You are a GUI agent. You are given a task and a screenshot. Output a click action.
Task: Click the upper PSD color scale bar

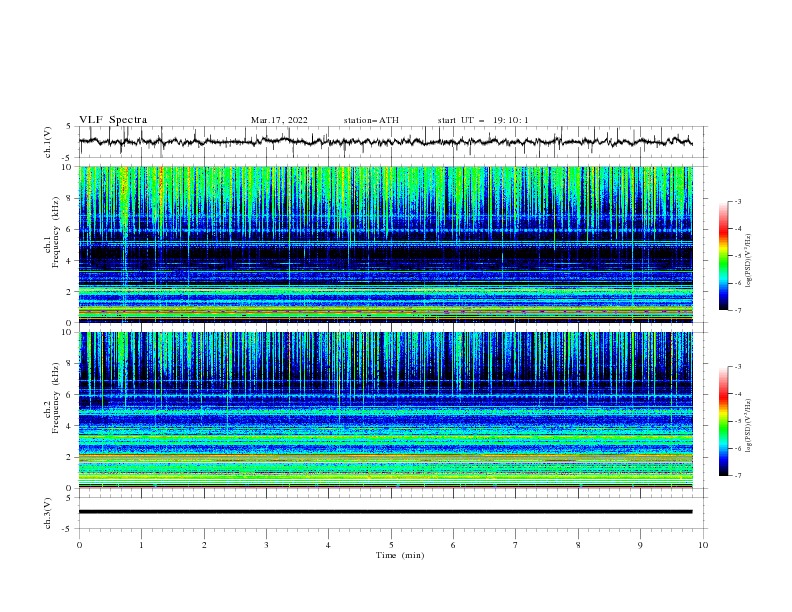click(x=724, y=255)
